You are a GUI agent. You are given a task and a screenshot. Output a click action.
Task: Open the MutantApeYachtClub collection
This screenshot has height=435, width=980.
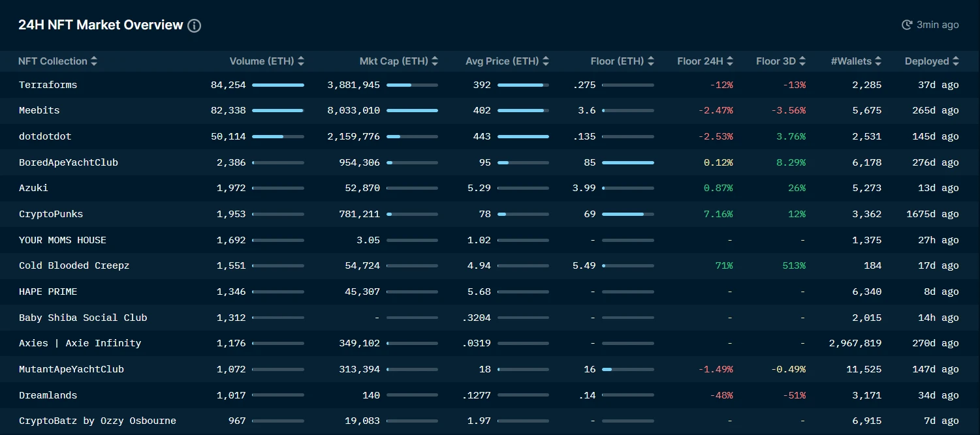pos(71,369)
